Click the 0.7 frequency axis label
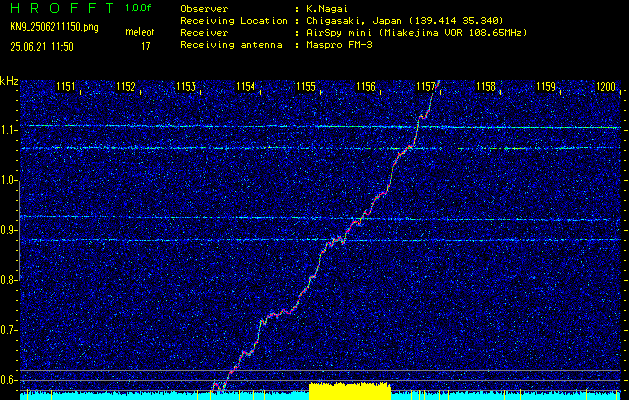Screen dimensions: 629x400 pyautogui.click(x=8, y=330)
